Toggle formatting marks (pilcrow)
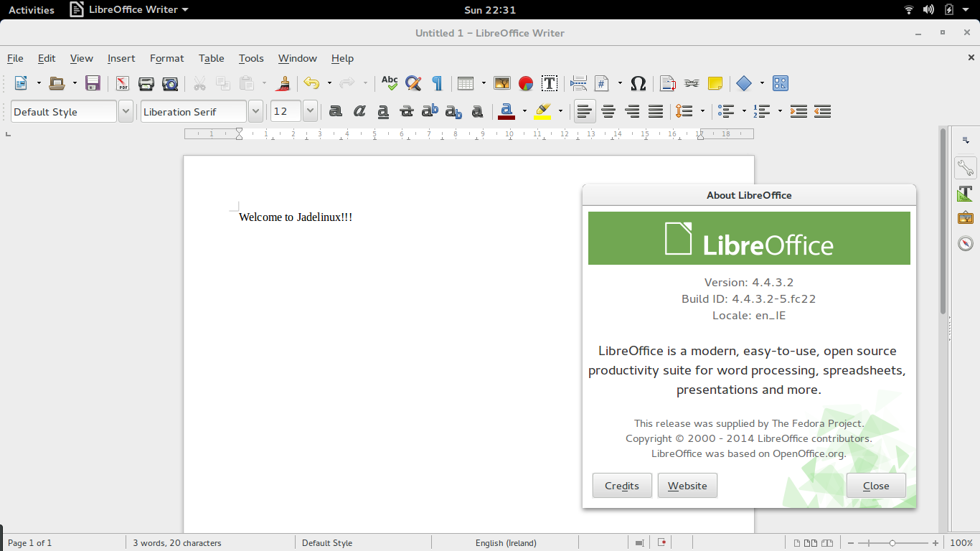The height and width of the screenshot is (551, 980). point(437,83)
